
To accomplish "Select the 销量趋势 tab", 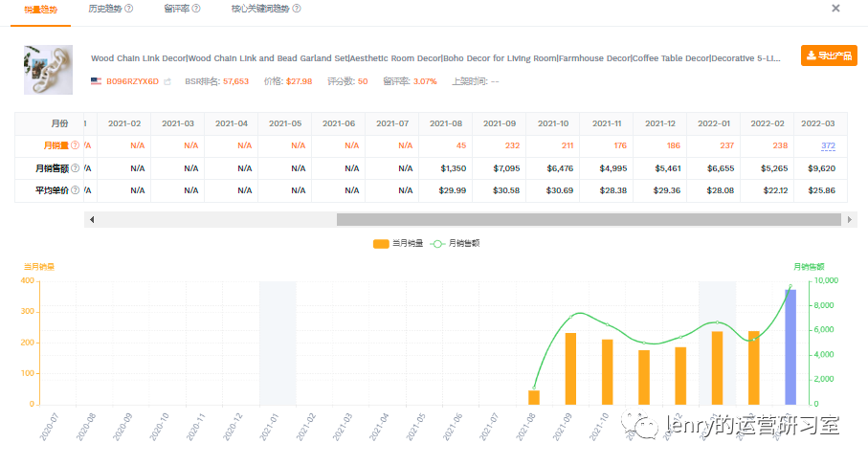I will click(39, 9).
